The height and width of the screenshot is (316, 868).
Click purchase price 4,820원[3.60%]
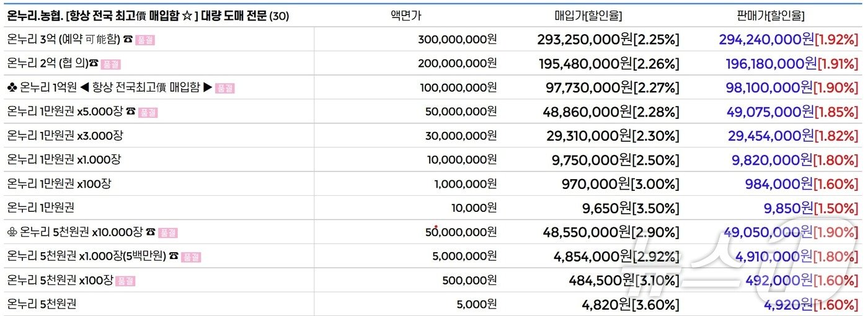pos(631,305)
